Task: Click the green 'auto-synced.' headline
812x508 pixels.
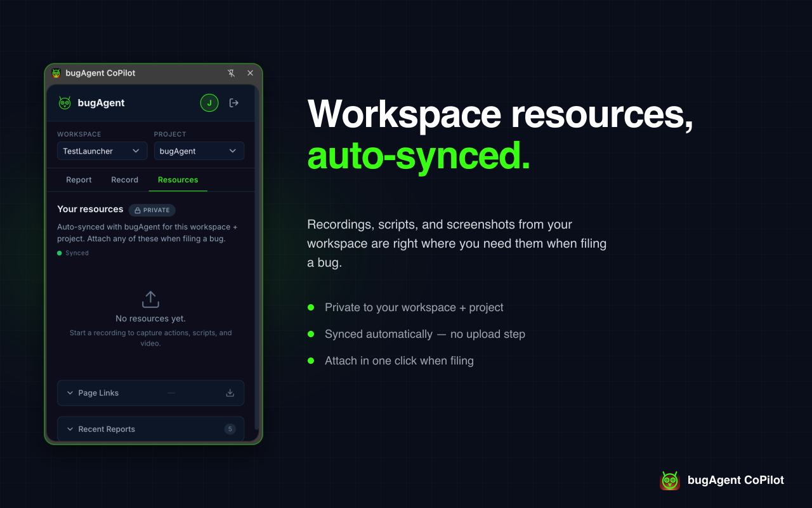Action: tap(419, 157)
